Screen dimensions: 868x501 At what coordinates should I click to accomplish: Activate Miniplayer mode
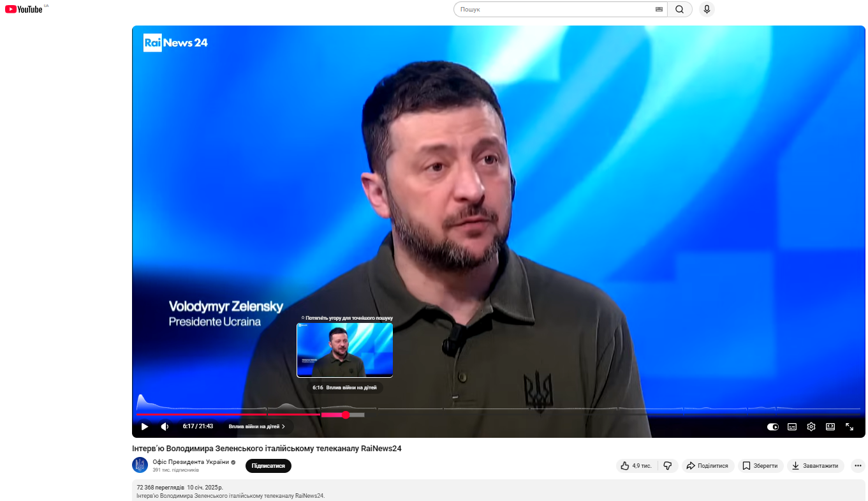tap(830, 426)
